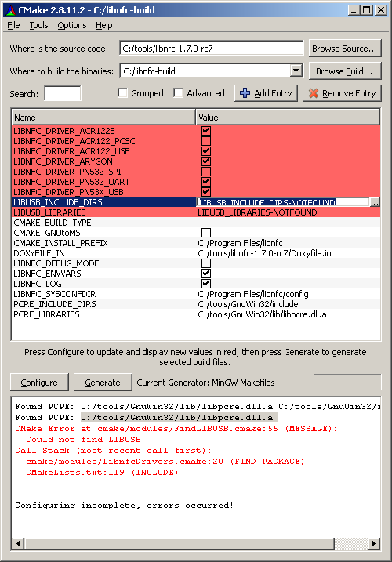
Task: Check the CMAKE_GNUtoMS checkbox
Action: point(206,233)
